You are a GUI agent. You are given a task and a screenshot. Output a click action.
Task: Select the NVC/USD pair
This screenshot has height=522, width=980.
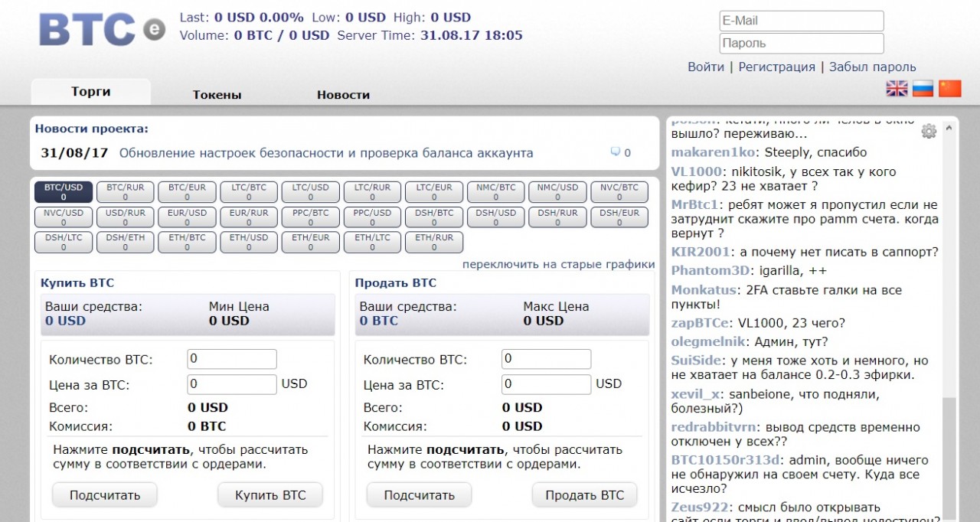[x=64, y=217]
